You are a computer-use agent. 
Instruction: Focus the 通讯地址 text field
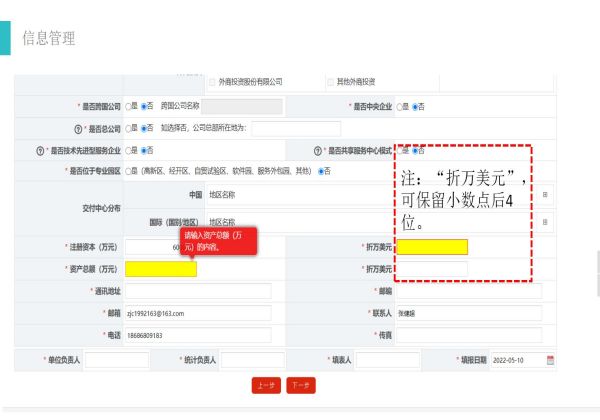198,291
